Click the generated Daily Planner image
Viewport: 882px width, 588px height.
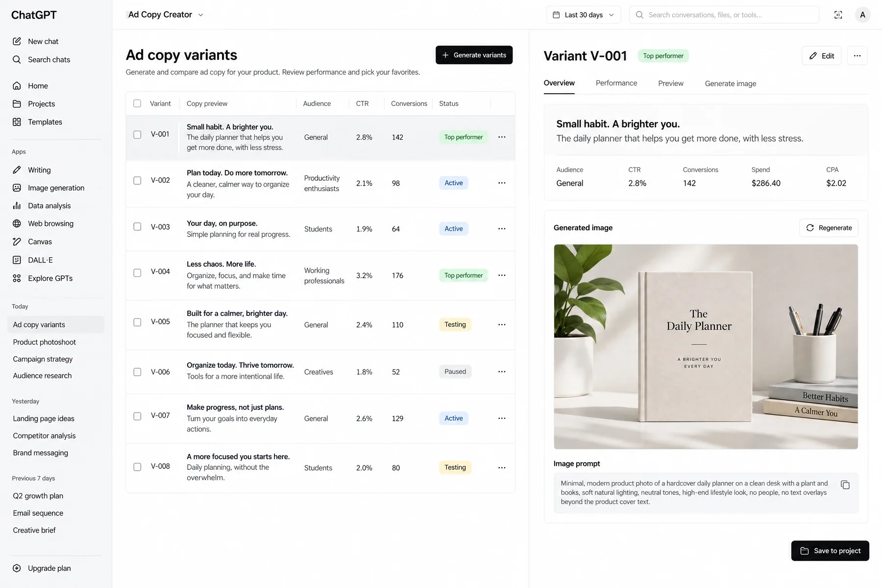(x=706, y=346)
